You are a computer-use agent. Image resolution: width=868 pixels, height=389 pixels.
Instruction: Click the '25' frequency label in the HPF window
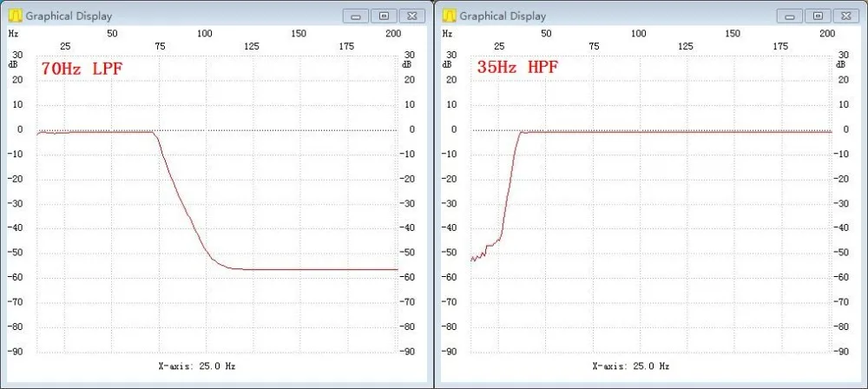tap(499, 47)
